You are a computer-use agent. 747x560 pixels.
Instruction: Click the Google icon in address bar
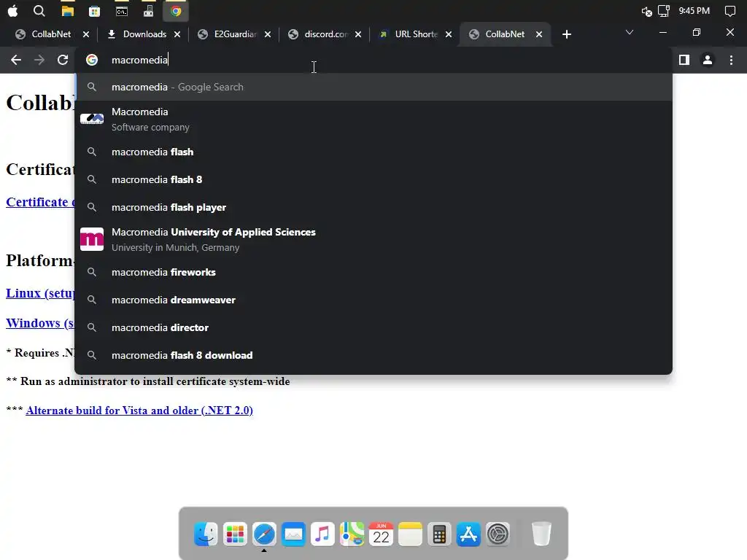point(92,60)
